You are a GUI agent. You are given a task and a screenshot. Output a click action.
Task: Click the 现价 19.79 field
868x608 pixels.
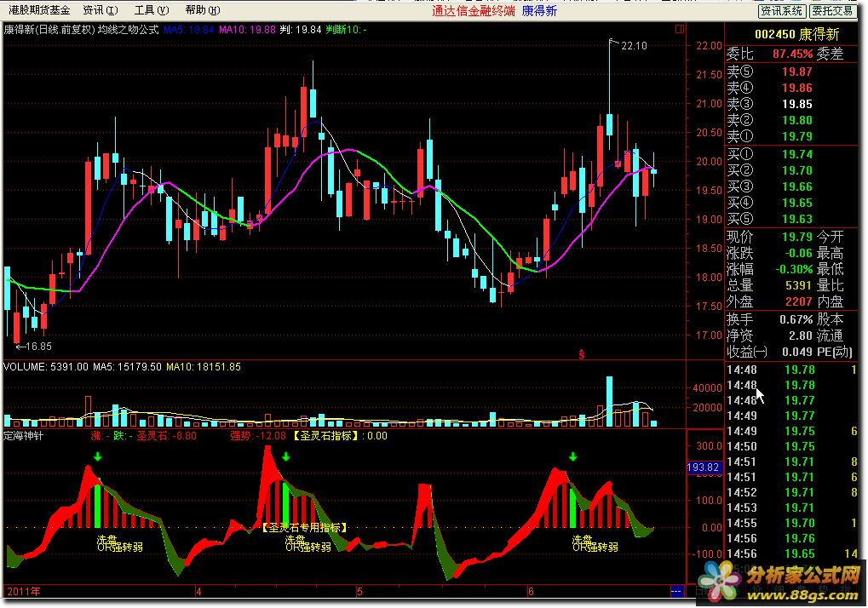pos(769,238)
